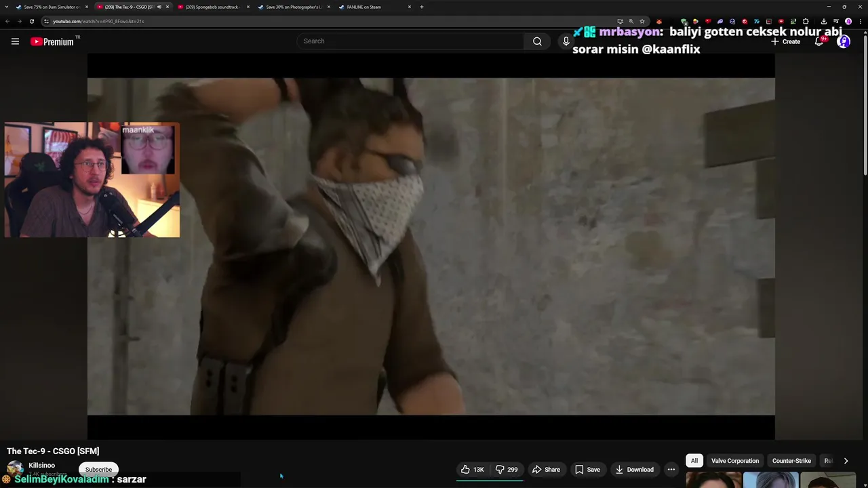Open more actions ellipsis for the video
Image resolution: width=868 pixels, height=488 pixels.
point(671,469)
